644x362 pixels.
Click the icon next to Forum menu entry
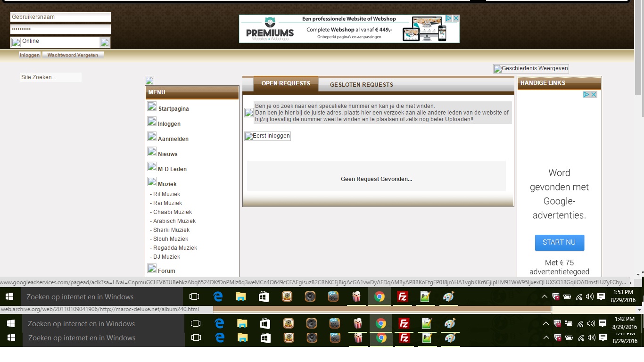point(152,269)
